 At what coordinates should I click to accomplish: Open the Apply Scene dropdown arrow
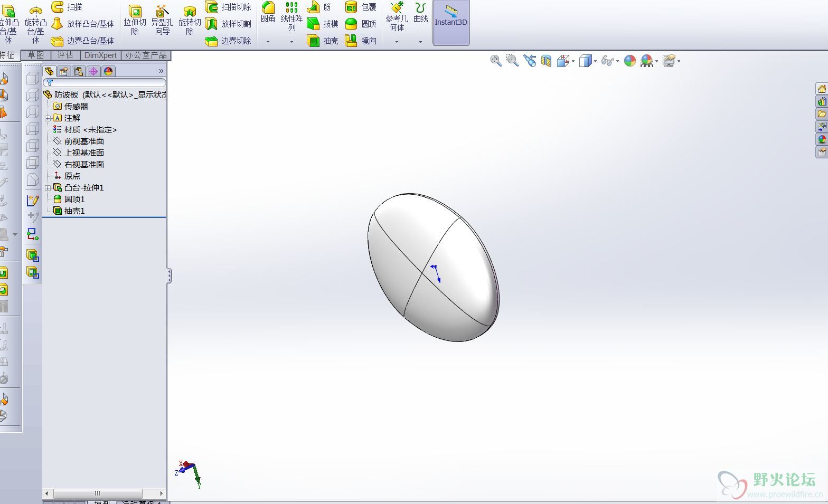[656, 61]
